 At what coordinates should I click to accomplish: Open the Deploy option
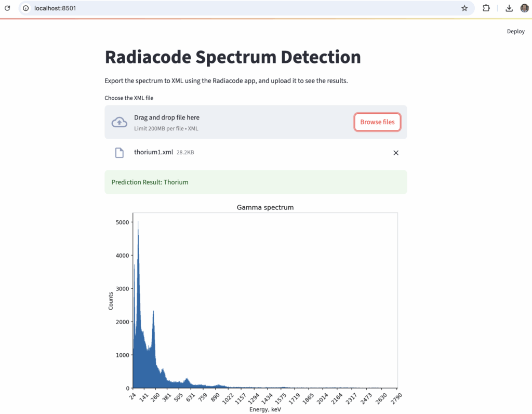[515, 32]
